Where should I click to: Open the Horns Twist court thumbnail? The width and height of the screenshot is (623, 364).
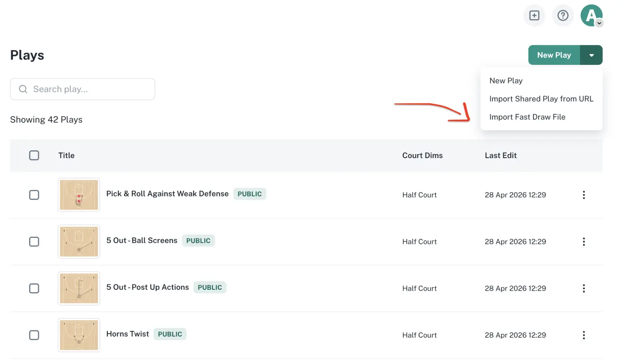79,335
